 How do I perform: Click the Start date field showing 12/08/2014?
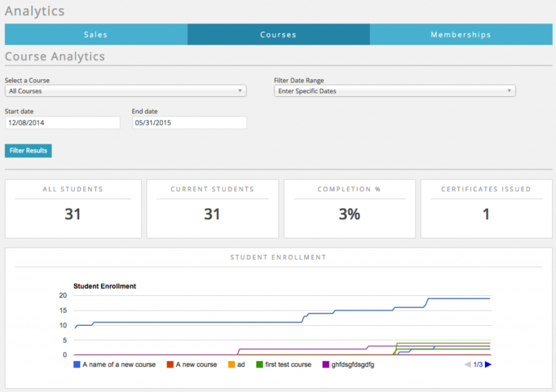pyautogui.click(x=62, y=122)
